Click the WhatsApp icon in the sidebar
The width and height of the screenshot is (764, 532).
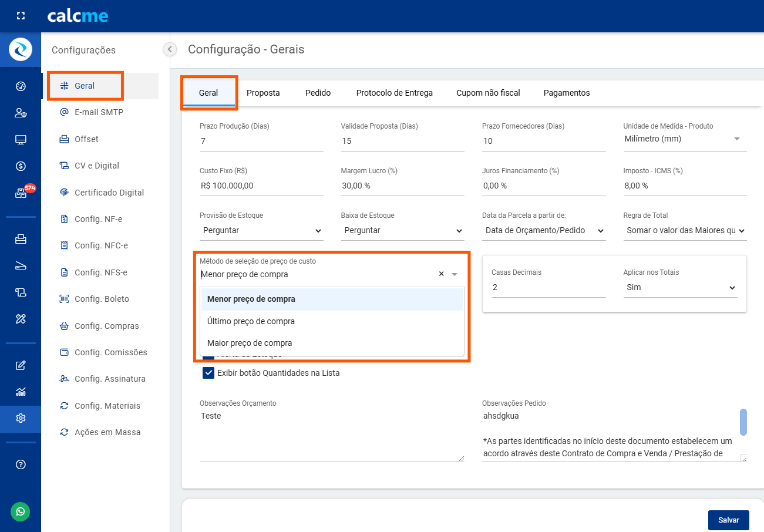[21, 511]
